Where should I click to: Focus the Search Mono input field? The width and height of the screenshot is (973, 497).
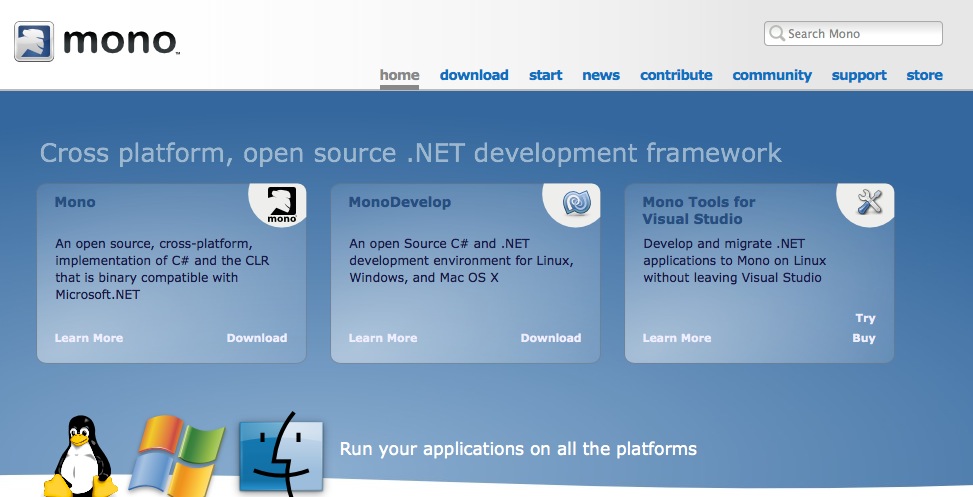853,34
